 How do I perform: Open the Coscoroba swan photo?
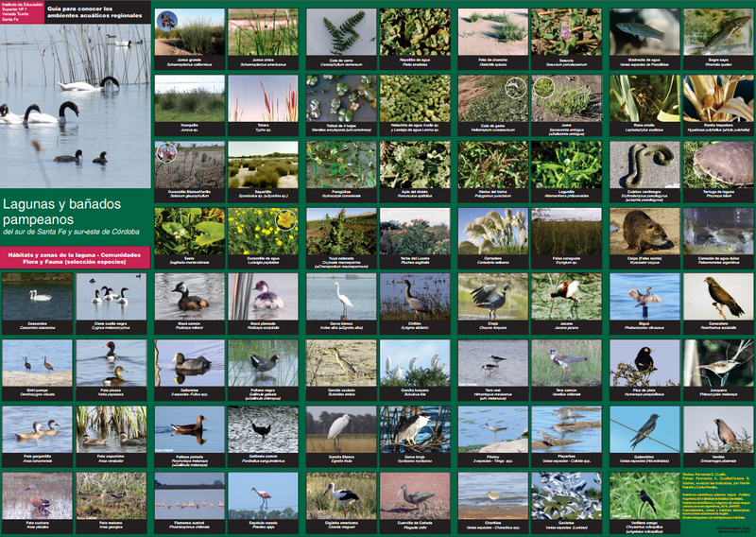(37, 296)
